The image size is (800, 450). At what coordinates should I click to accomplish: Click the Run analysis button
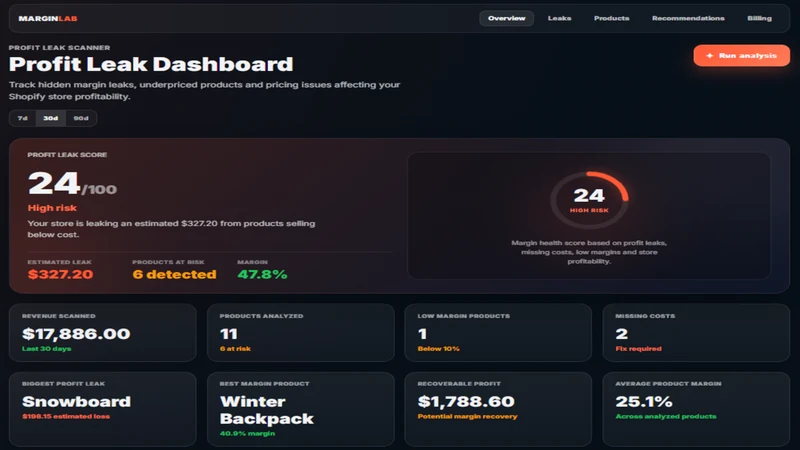741,56
